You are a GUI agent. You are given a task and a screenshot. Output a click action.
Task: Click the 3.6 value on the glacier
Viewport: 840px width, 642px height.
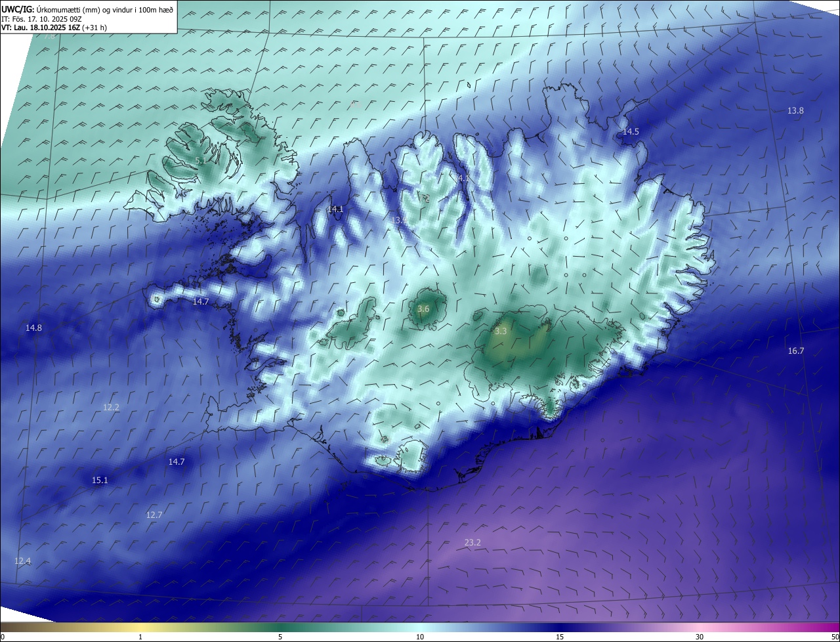tap(423, 309)
